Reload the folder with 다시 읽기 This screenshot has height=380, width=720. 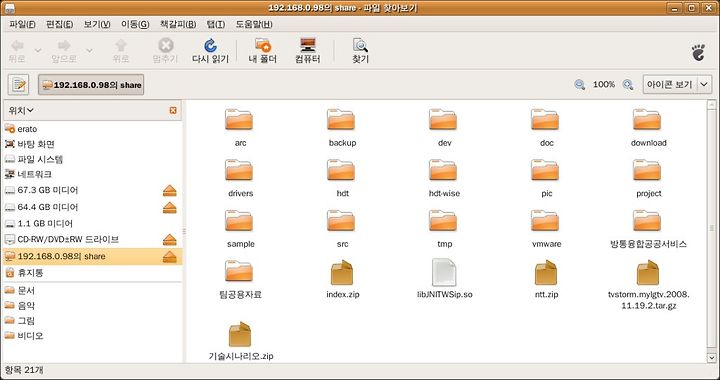point(210,50)
